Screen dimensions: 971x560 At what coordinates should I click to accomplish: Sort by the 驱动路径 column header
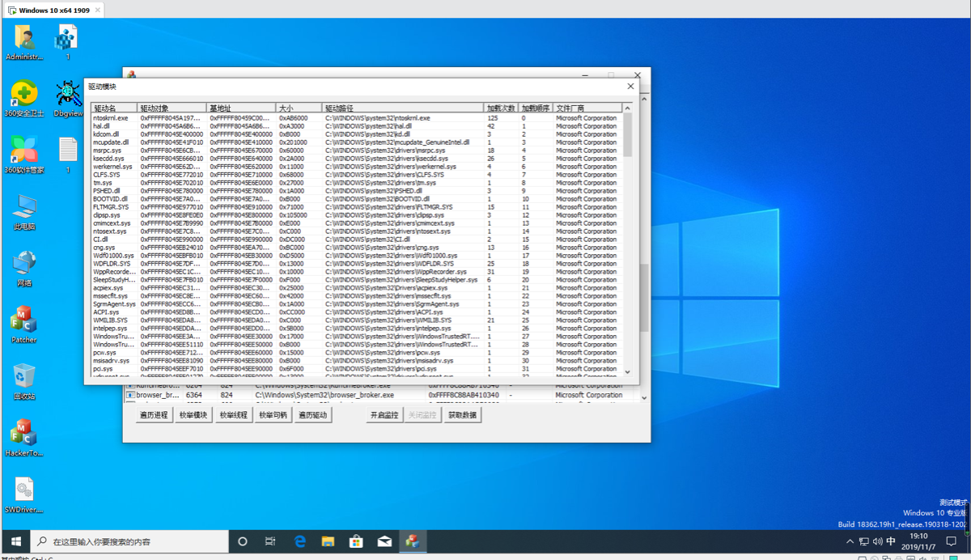[403, 108]
